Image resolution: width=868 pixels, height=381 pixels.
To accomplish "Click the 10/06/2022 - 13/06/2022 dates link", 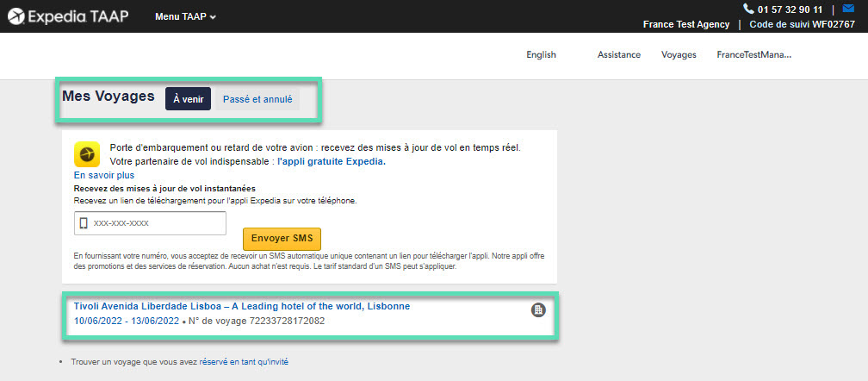I will [127, 321].
